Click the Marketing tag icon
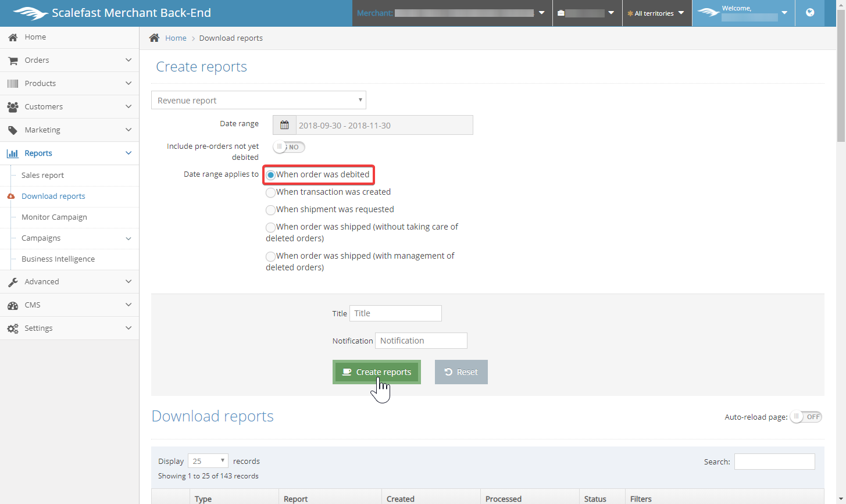Screen dimensions: 846x504 point(13,130)
